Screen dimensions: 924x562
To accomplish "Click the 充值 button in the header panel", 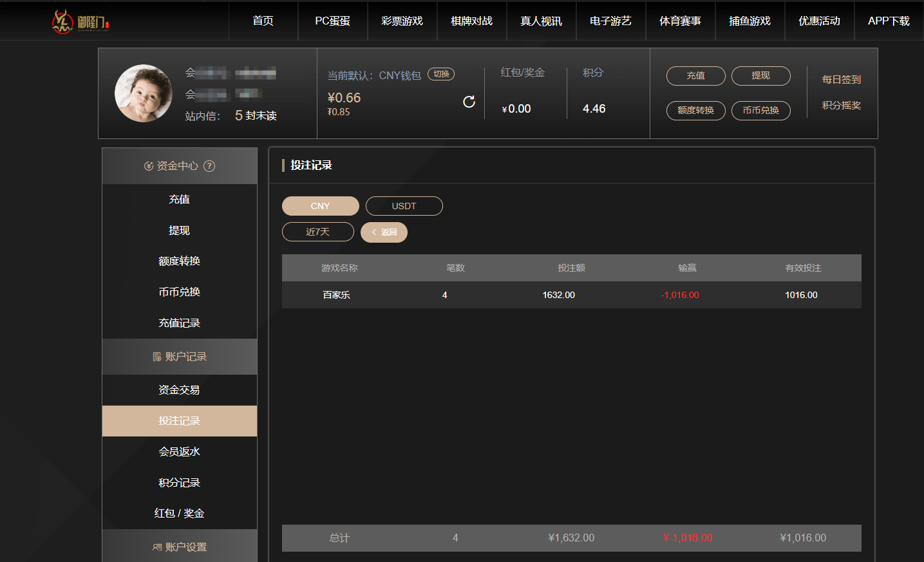I will [x=696, y=76].
